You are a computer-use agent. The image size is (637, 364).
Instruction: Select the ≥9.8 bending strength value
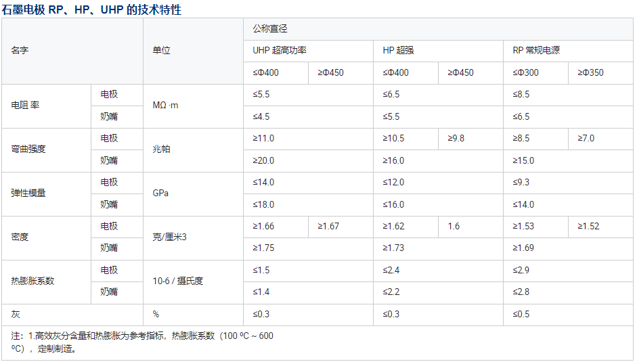456,139
